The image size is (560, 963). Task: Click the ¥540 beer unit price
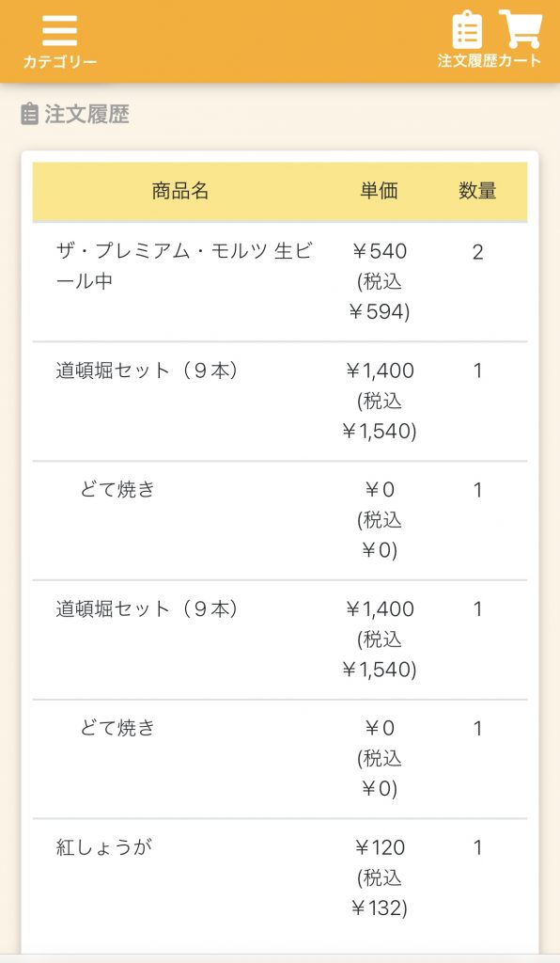[380, 251]
